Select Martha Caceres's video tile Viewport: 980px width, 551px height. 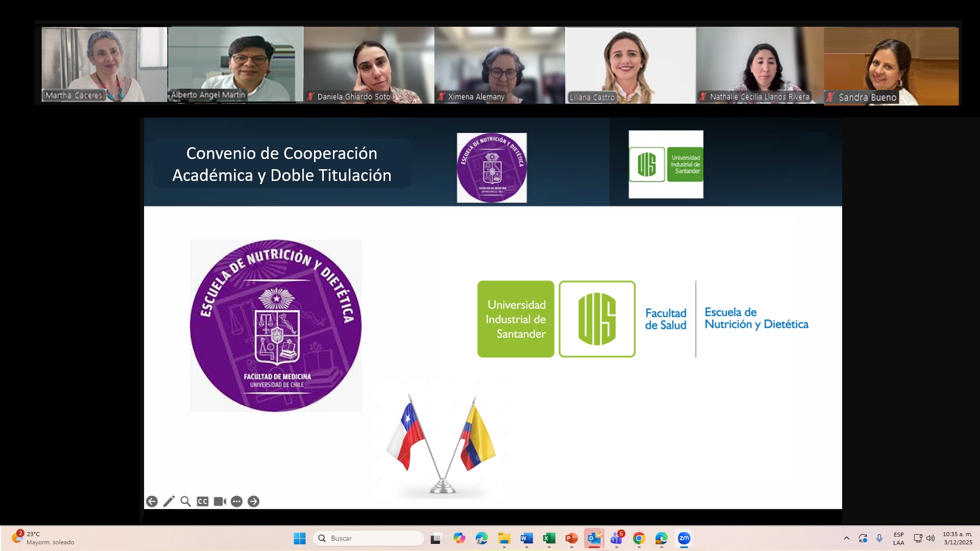point(104,64)
